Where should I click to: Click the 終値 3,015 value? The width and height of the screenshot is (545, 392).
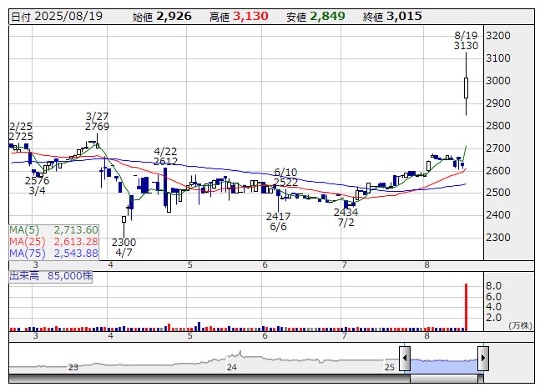pos(404,16)
